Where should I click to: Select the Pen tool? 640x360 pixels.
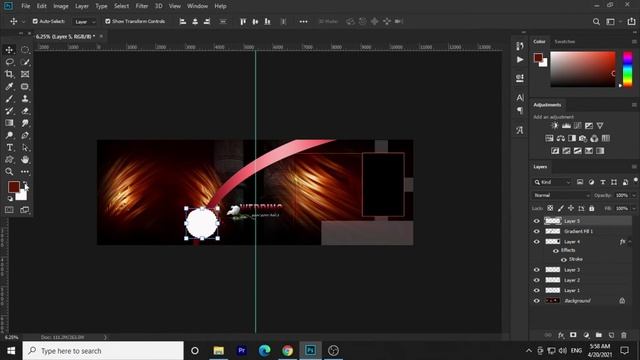25,135
